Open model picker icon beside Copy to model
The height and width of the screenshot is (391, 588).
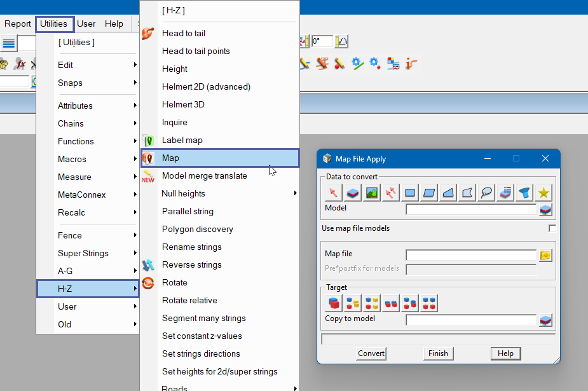click(545, 320)
